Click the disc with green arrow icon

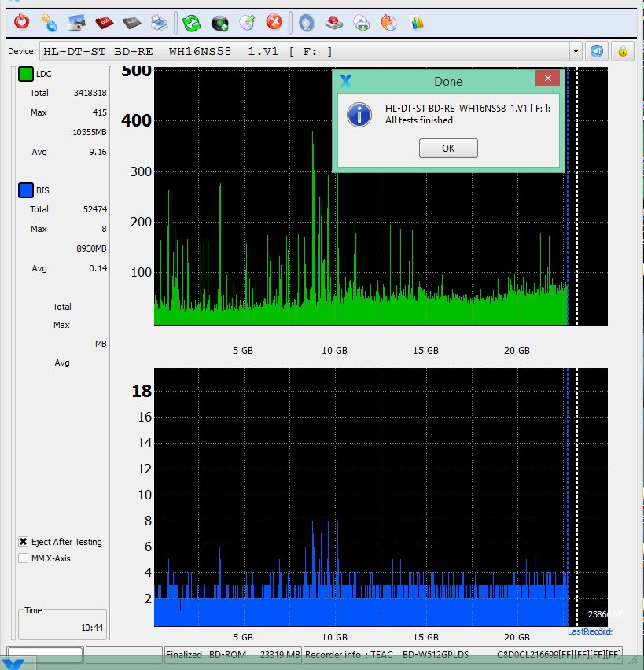[248, 23]
